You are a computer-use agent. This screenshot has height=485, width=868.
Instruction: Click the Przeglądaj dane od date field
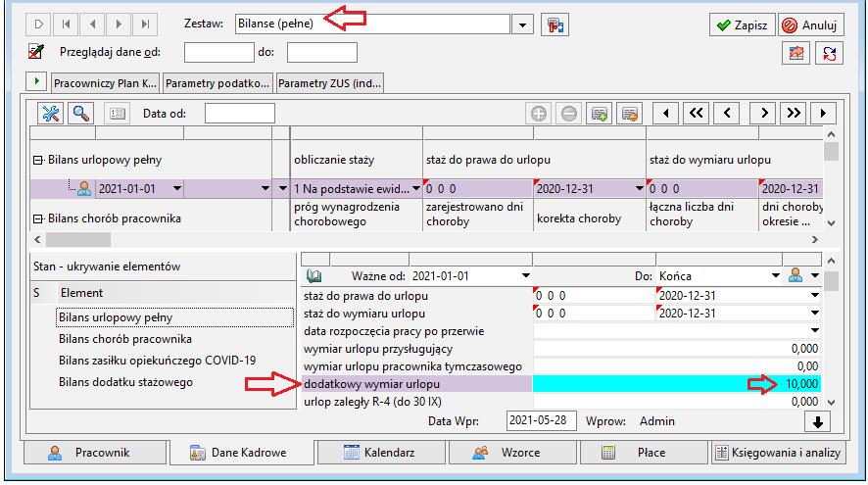tap(219, 53)
